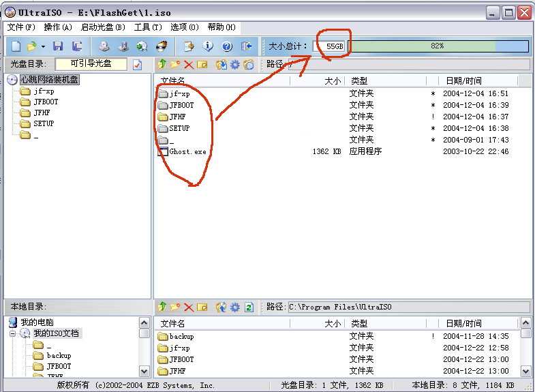This screenshot has height=392, width=535.
Task: Click New folder icon in local toolbar
Action: (175, 307)
